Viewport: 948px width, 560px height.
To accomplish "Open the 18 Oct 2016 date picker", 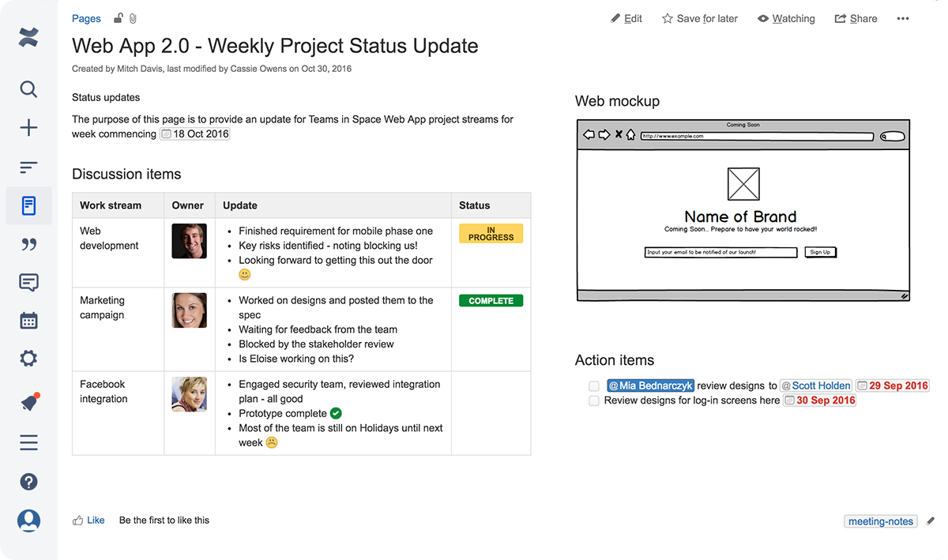I will pos(194,133).
